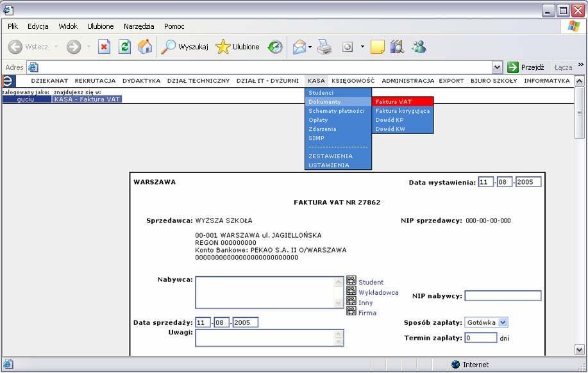Screen dimensions: 588x373
Task: Click the Nabywca textarea scroll down arrow
Action: coord(339,303)
